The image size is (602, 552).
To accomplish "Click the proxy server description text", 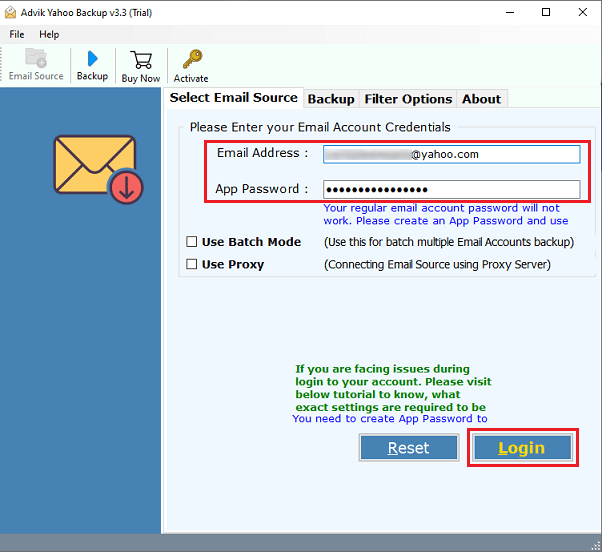I will click(x=437, y=264).
